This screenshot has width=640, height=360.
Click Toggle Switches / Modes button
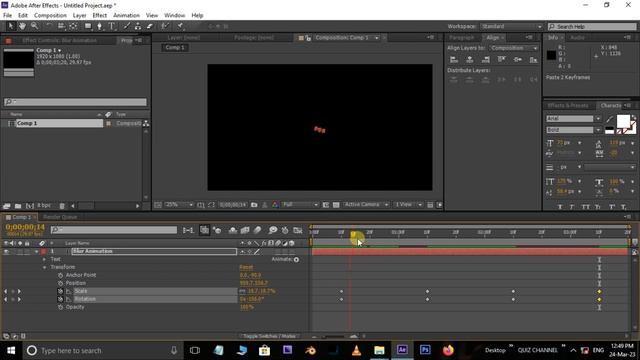[x=269, y=336]
